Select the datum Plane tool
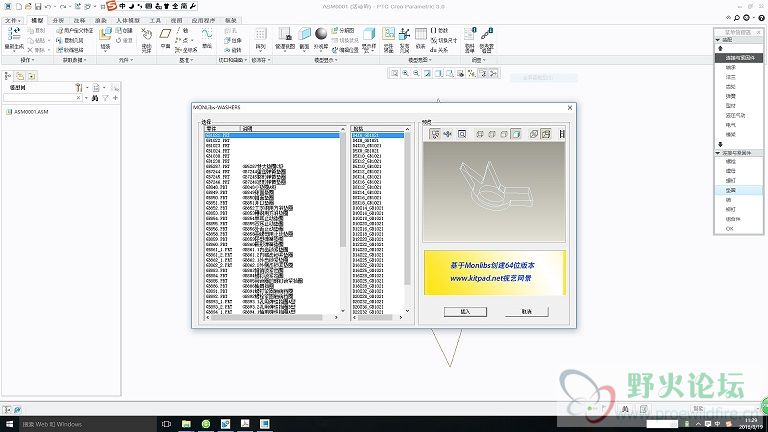 pyautogui.click(x=166, y=34)
